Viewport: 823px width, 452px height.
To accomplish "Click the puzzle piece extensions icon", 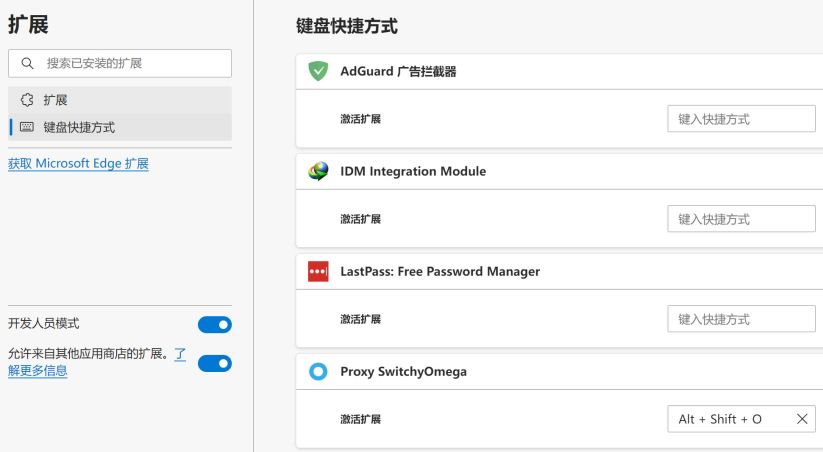I will click(27, 100).
